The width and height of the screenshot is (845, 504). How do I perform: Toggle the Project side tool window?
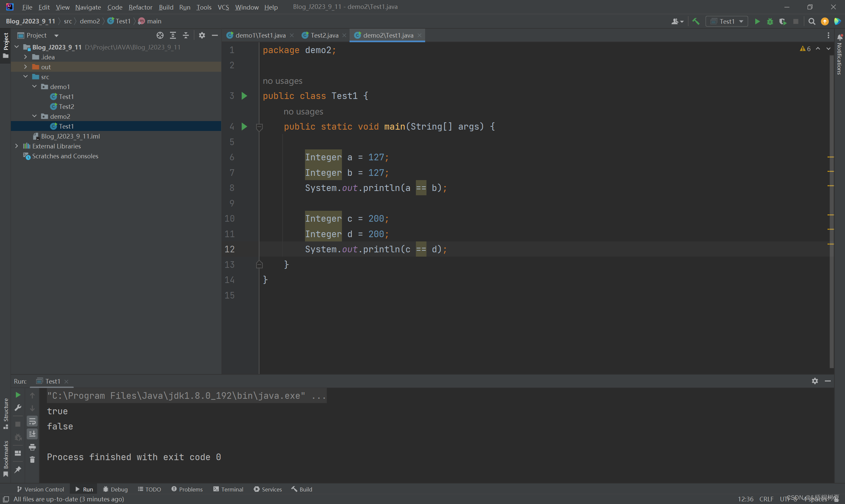(5, 46)
